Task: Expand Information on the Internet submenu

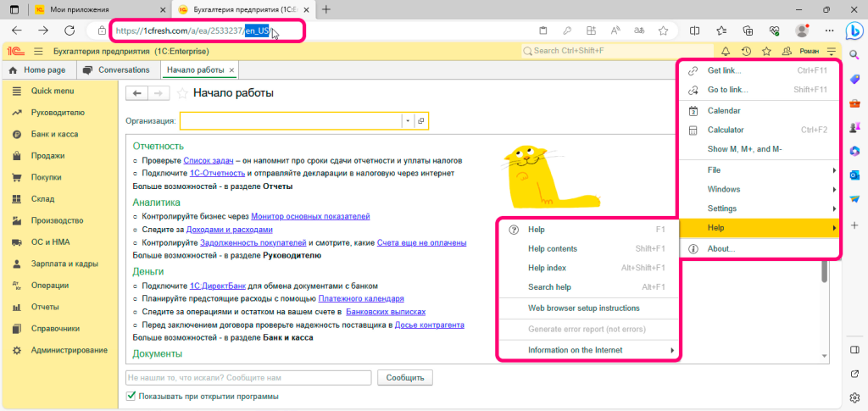Action: point(589,350)
